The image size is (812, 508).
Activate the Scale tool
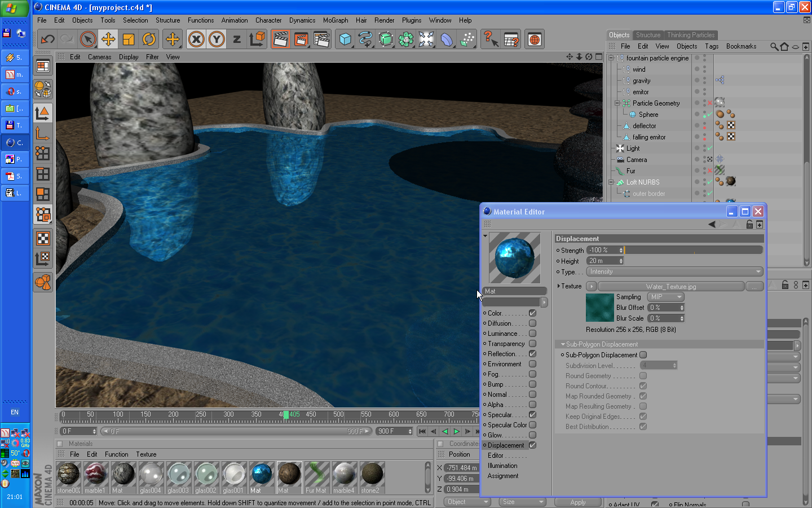pyautogui.click(x=129, y=40)
